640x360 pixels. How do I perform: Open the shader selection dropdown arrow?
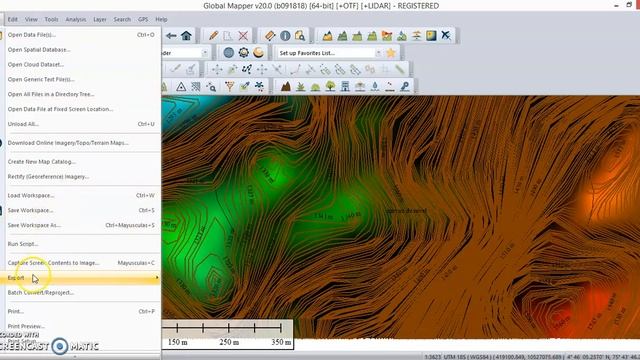[x=205, y=53]
